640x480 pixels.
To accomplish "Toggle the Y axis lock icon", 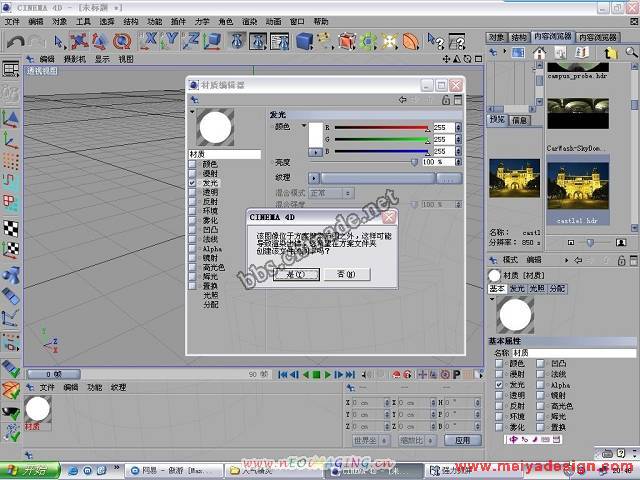I will 169,42.
